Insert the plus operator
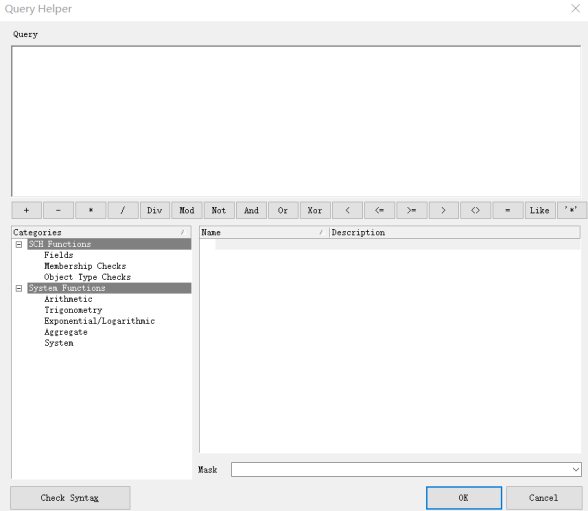Image resolution: width=588 pixels, height=511 pixels. click(x=27, y=210)
